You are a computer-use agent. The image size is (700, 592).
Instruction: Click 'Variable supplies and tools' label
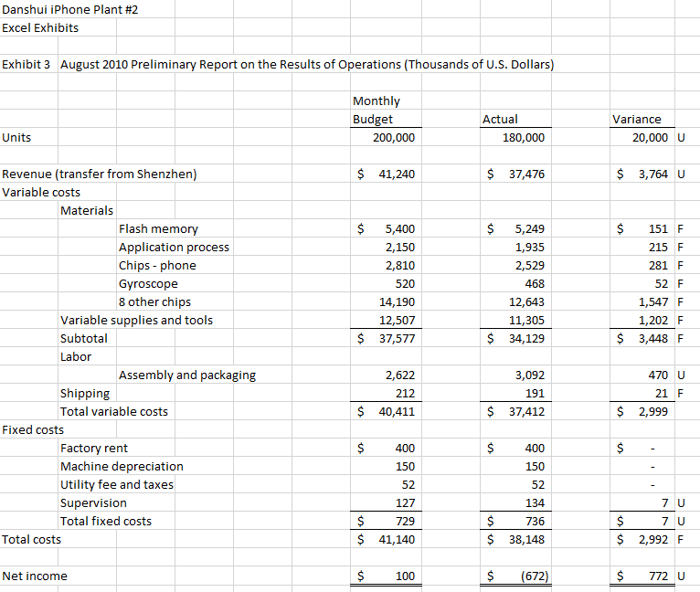tap(136, 321)
